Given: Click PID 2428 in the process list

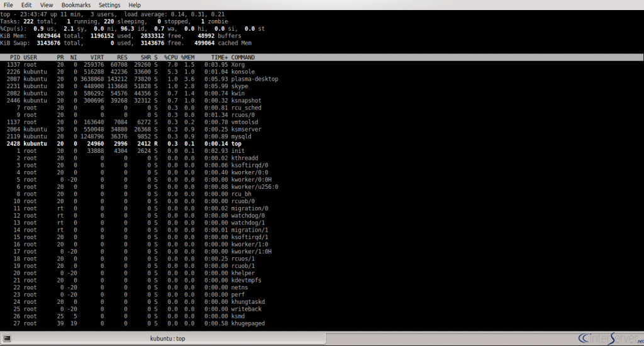Looking at the screenshot, I should [x=13, y=144].
